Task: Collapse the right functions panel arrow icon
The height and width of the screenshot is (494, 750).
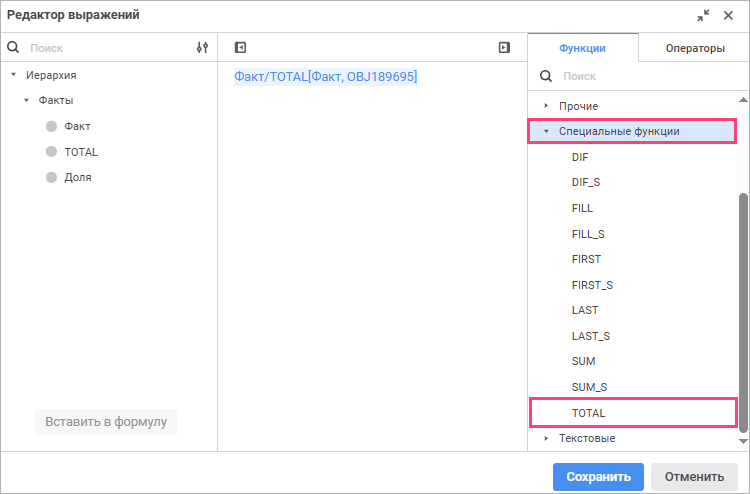Action: pos(504,47)
